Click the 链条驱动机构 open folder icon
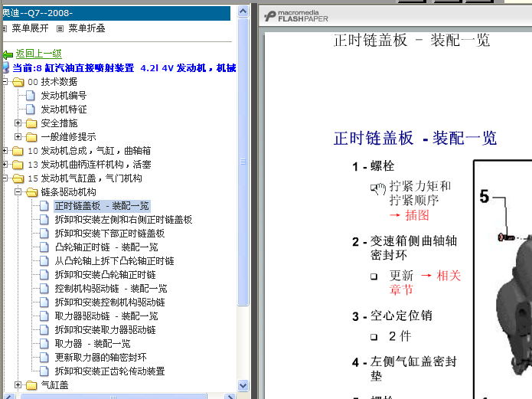The width and height of the screenshot is (532, 399). coord(31,192)
